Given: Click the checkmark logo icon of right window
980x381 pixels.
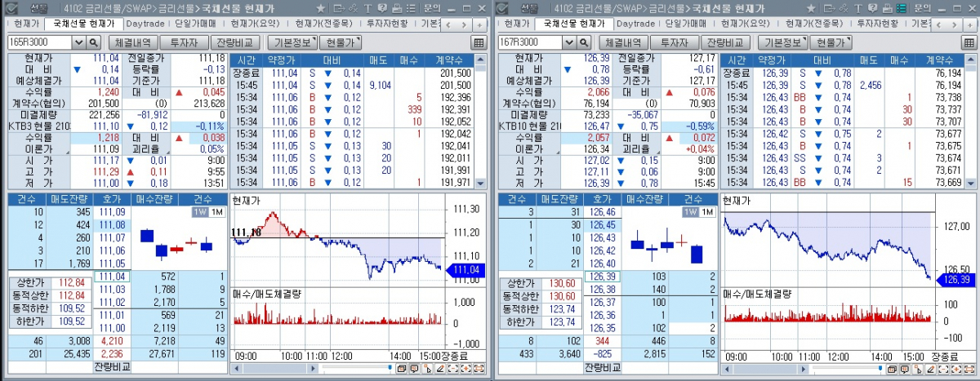Looking at the screenshot, I should tap(502, 8).
